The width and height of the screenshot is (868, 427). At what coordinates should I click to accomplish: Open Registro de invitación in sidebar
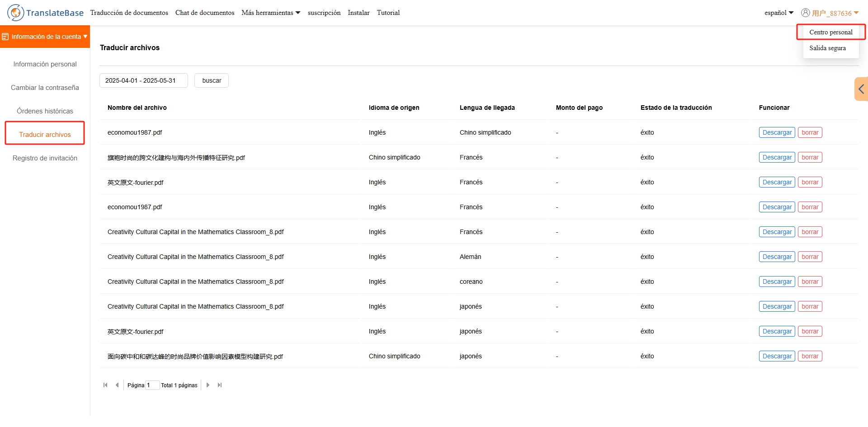(45, 158)
